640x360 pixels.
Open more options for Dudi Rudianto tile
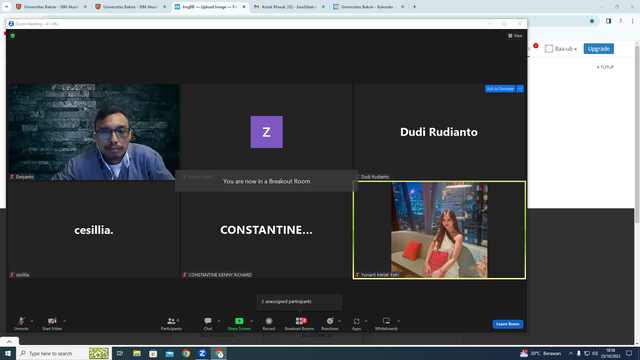[520, 89]
